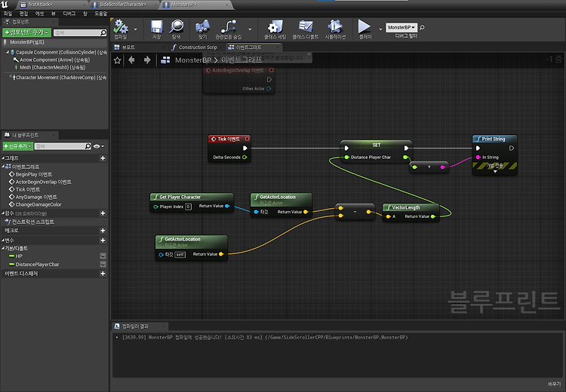Click the Find (찾기) binoculars icon
566x392 pixels.
[202, 26]
